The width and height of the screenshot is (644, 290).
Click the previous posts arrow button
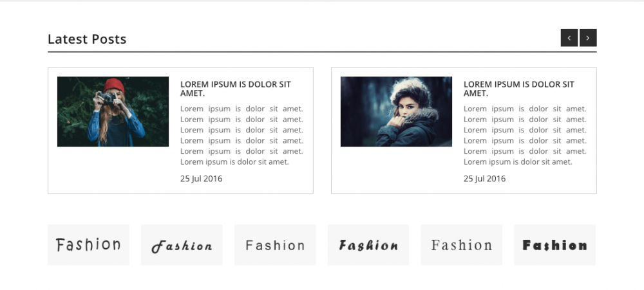pos(569,38)
